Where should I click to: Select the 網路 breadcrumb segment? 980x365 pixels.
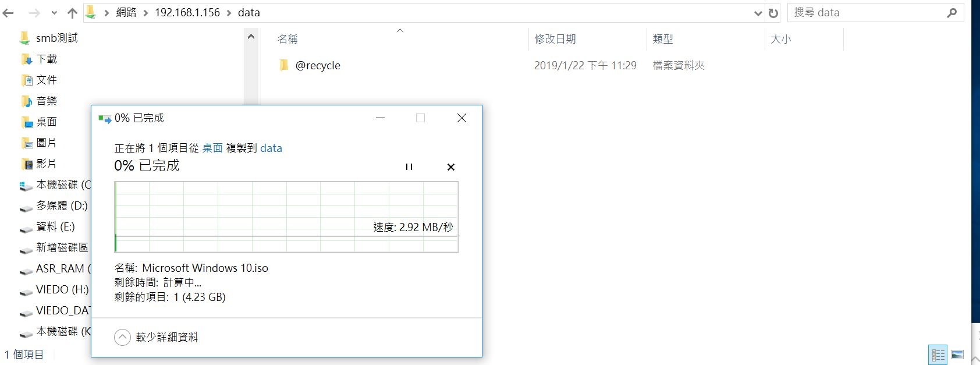tap(126, 13)
